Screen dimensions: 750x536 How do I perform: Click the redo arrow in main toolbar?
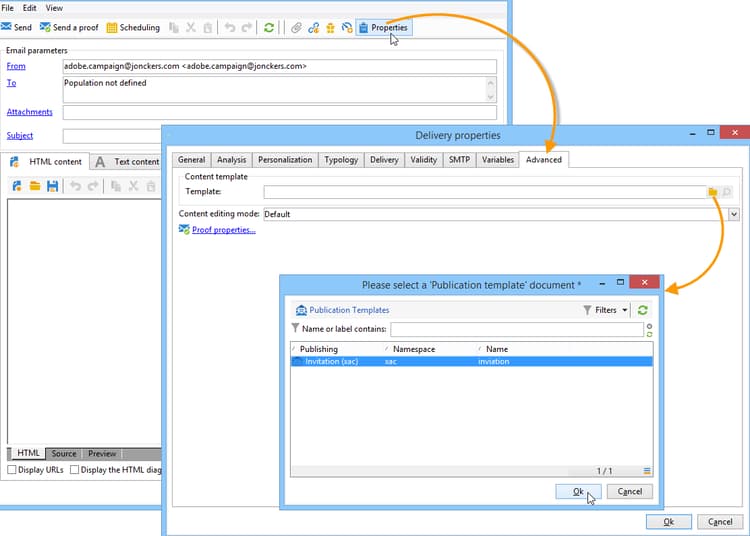[x=247, y=28]
